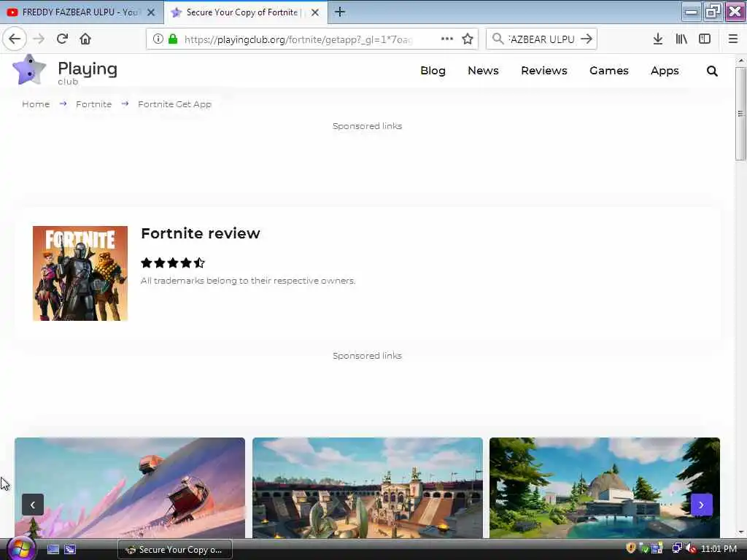
Task: Go to Home breadcrumb link
Action: tap(36, 104)
